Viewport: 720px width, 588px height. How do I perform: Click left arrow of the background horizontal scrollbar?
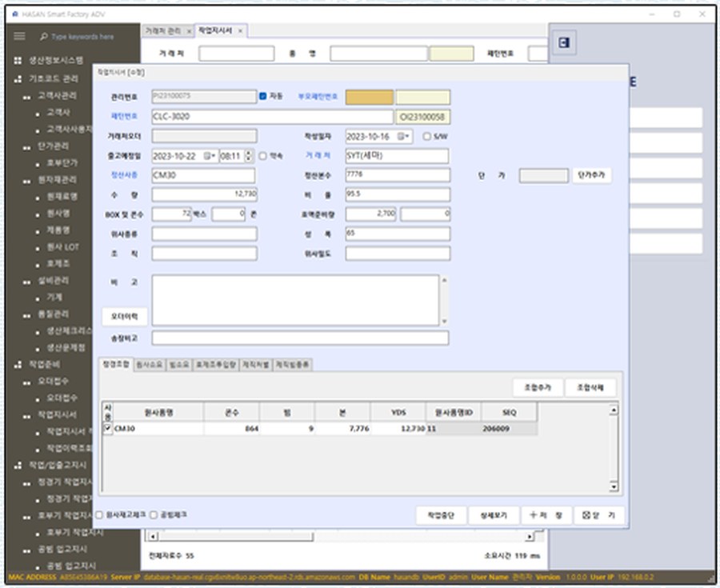click(x=153, y=536)
